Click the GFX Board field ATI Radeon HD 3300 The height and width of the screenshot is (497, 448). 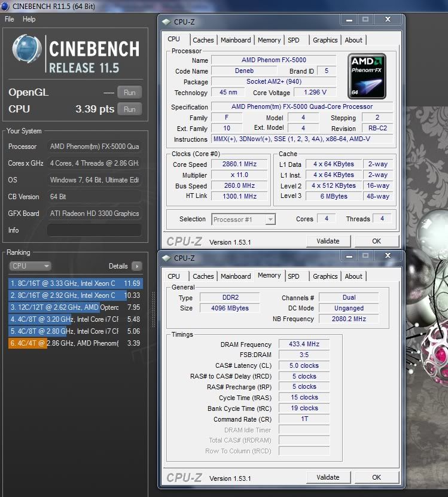[94, 214]
